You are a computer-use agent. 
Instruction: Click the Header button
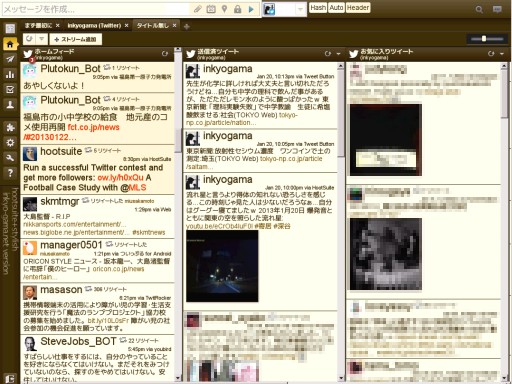pyautogui.click(x=358, y=8)
